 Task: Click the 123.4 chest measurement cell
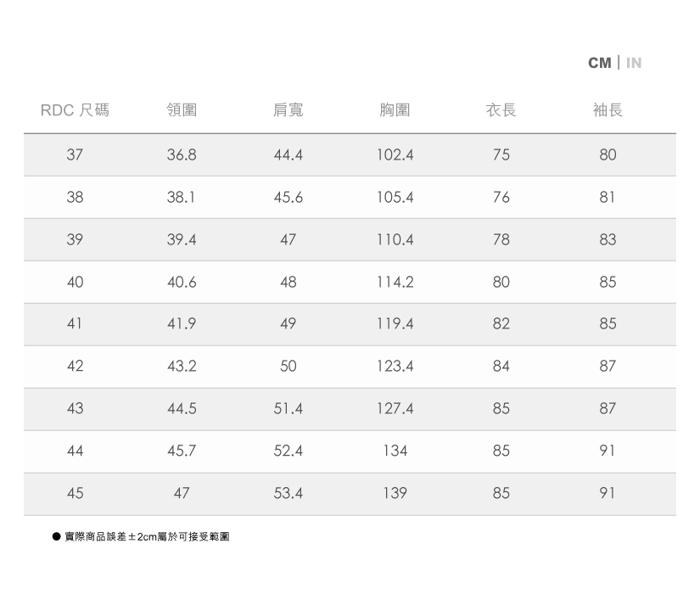[x=395, y=367]
